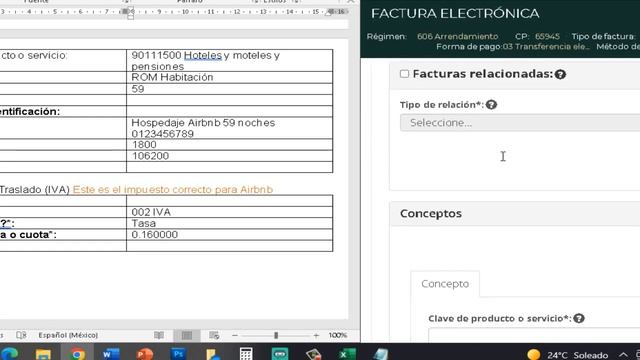
Task: Open the Calculator from the taskbar
Action: coord(246,353)
